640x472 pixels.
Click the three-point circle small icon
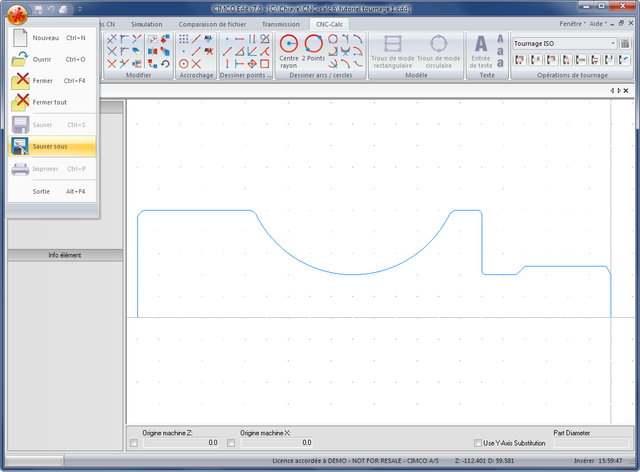coord(333,39)
